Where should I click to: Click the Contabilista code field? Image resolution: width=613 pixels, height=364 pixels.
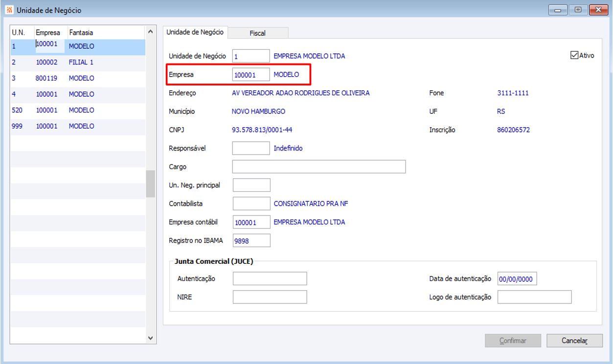[251, 203]
